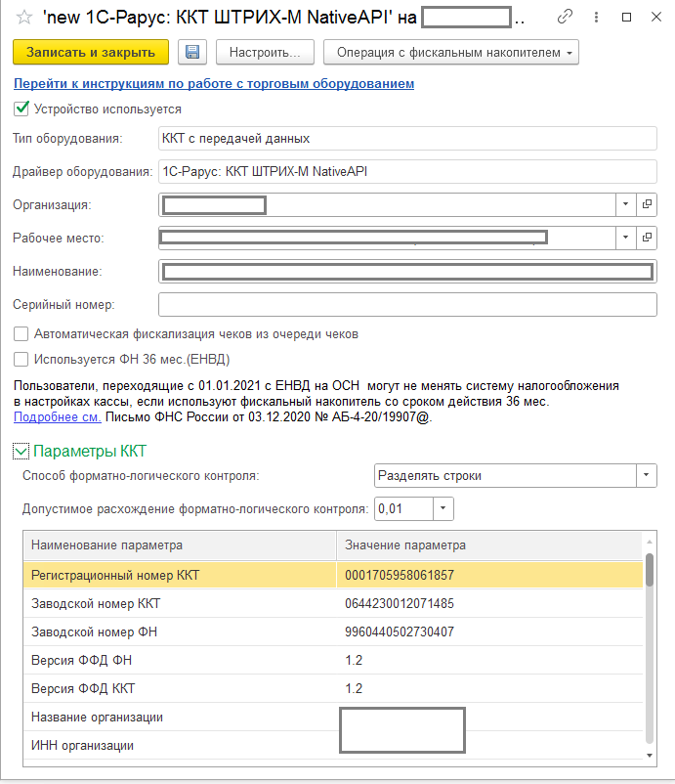
Task: Click the table scroll down arrow
Action: (x=650, y=756)
